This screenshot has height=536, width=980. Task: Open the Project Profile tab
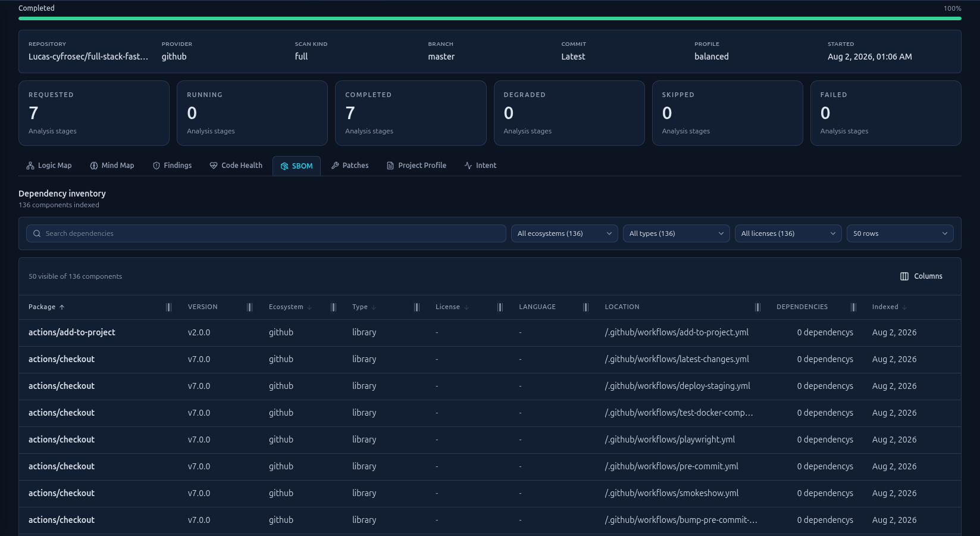(x=417, y=166)
